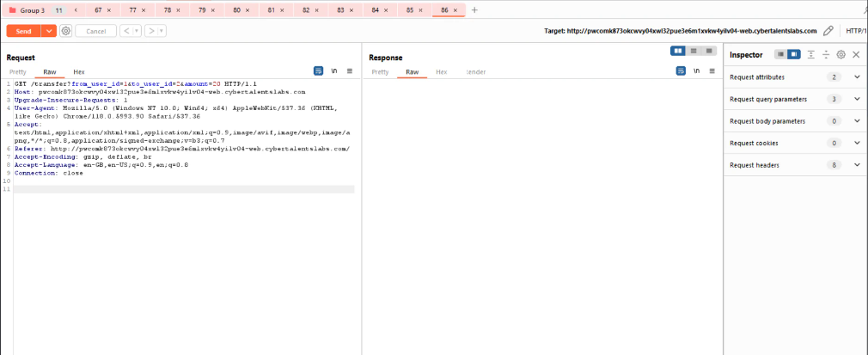Screen dimensions: 868x355
Task: Expand Request cookies section
Action: click(856, 143)
